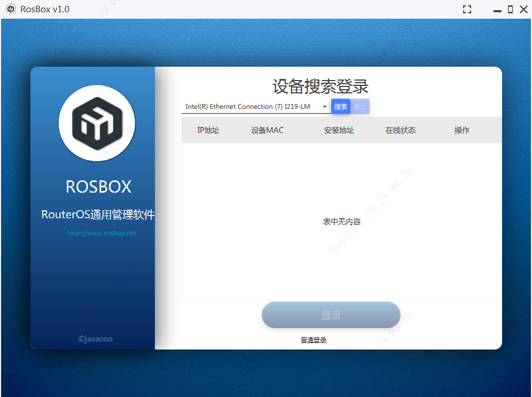This screenshot has width=532, height=397.
Task: Click the ROSBOX cube logo
Action: [x=97, y=123]
